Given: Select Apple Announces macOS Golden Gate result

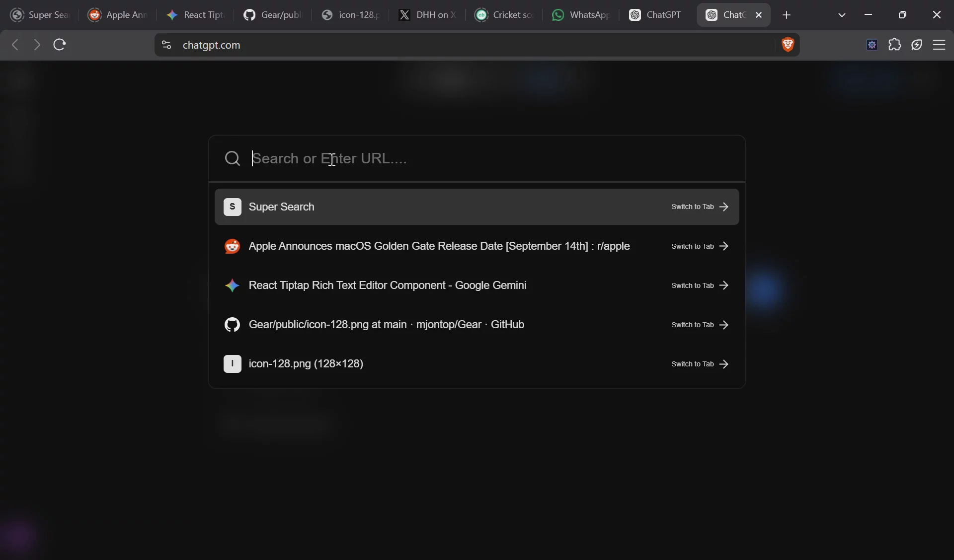Looking at the screenshot, I should [x=439, y=246].
